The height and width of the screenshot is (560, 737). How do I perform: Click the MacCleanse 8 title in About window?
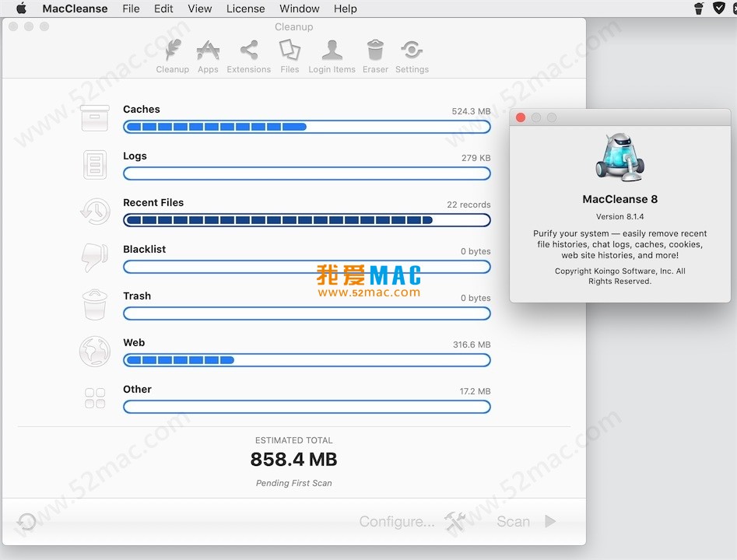tap(620, 199)
